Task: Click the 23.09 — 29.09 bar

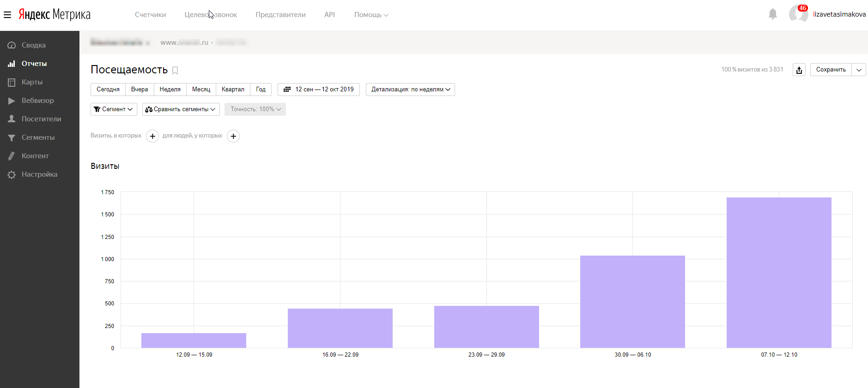Action: (486, 327)
